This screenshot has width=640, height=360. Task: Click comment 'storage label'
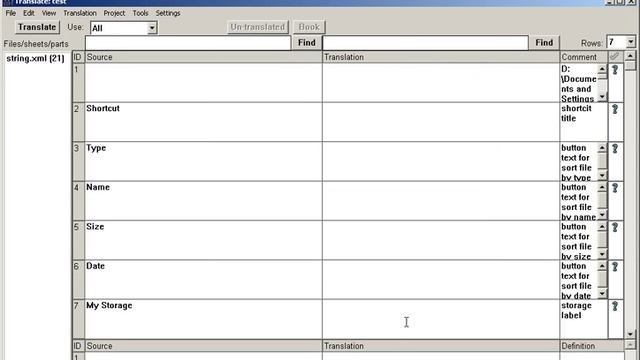coord(576,311)
